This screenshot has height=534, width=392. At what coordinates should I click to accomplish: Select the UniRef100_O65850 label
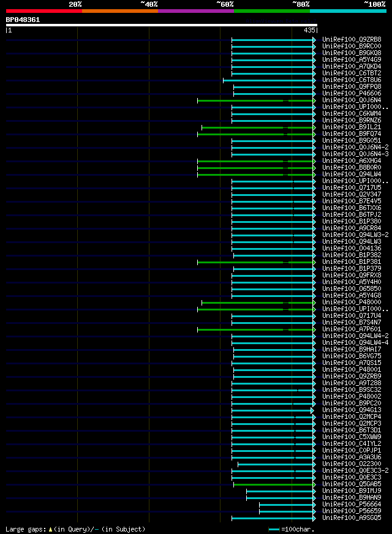[x=352, y=289]
